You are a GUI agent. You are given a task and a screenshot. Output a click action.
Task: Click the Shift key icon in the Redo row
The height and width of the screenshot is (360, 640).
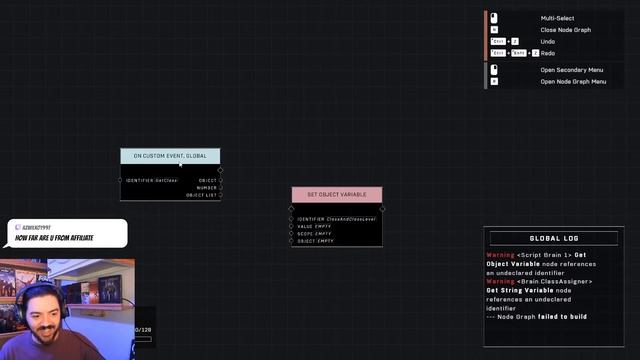point(519,53)
